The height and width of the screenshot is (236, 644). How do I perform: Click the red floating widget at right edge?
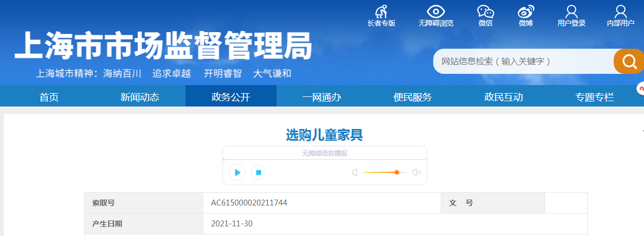pos(640,89)
